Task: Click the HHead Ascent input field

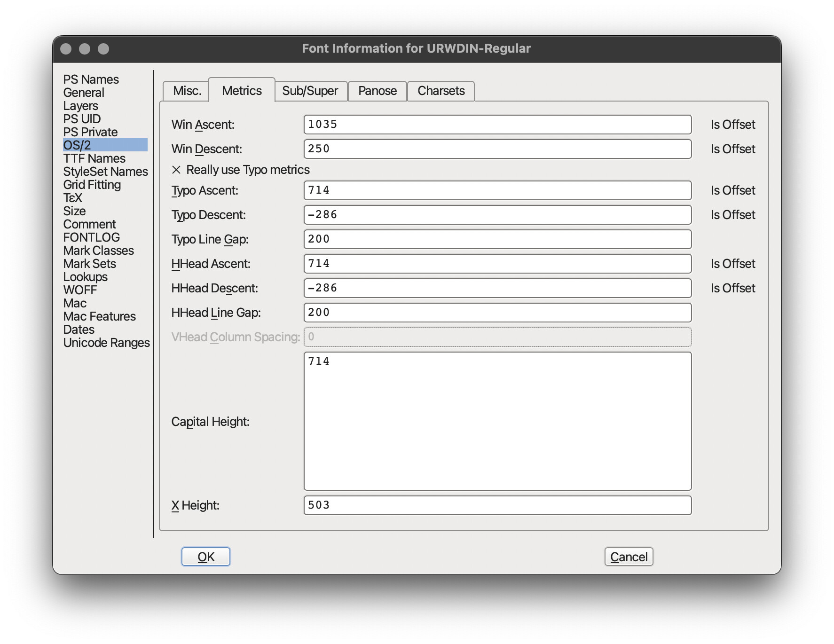Action: (x=498, y=264)
